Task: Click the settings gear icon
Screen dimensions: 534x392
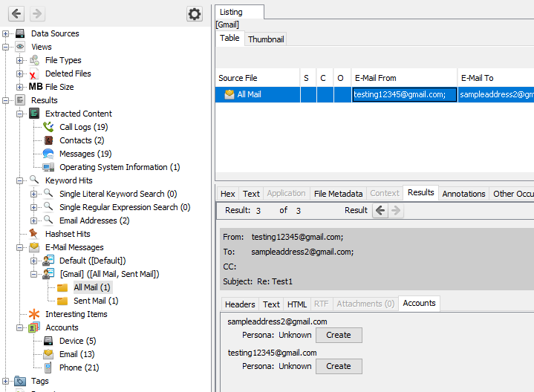Action: pyautogui.click(x=194, y=14)
